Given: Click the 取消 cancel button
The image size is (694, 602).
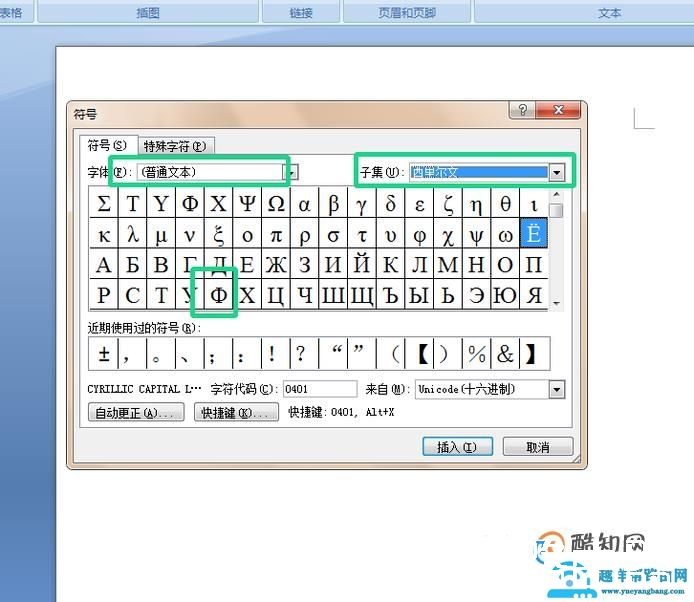Looking at the screenshot, I should click(x=538, y=447).
